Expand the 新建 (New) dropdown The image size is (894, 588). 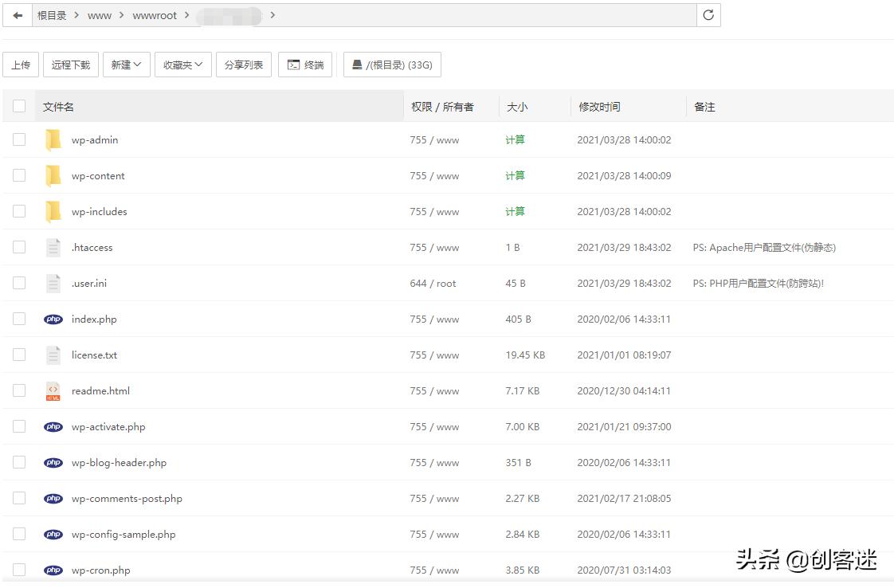click(x=127, y=65)
